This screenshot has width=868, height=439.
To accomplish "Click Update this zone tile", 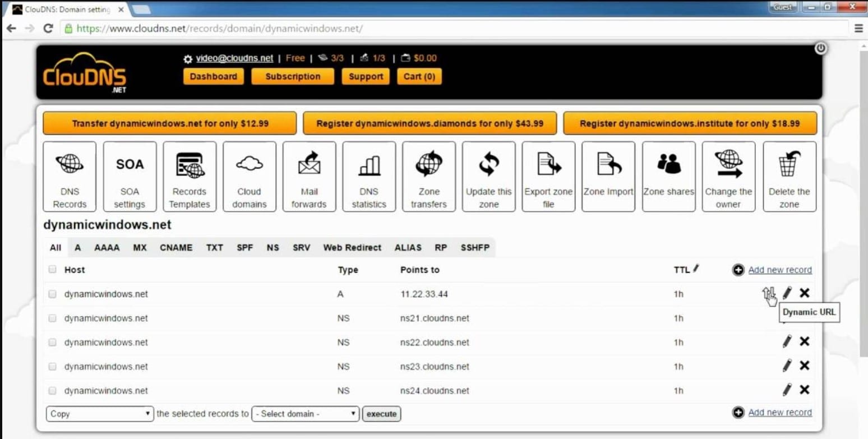I will click(x=488, y=177).
